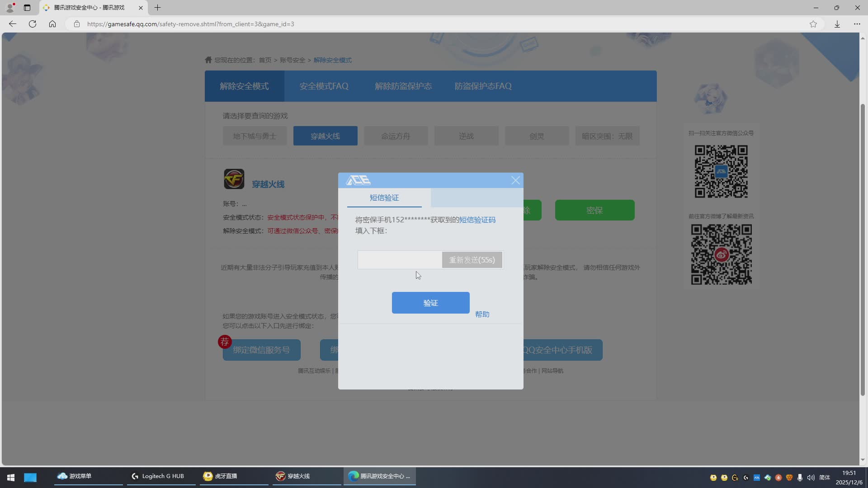This screenshot has width=868, height=488.
Task: Click the 重新发送 resend button
Action: point(472,260)
